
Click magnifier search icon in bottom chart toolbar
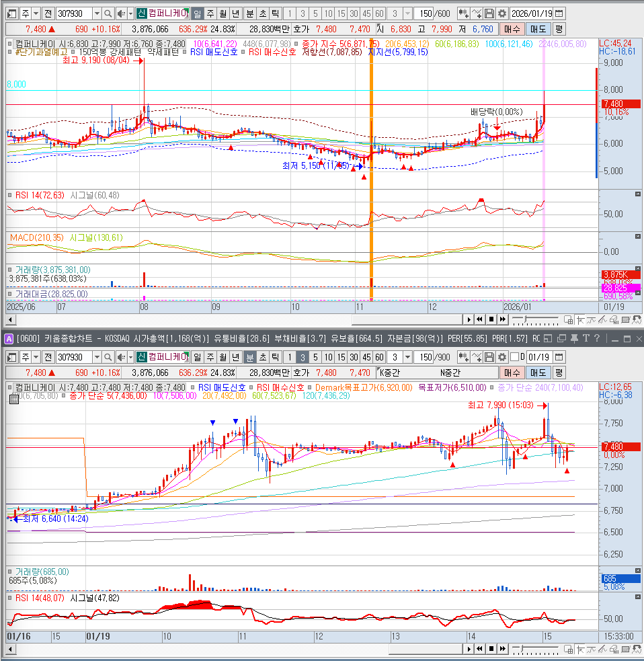coord(108,357)
